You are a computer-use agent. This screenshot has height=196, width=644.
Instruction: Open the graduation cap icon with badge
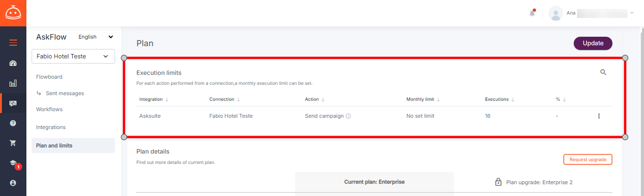click(x=14, y=163)
